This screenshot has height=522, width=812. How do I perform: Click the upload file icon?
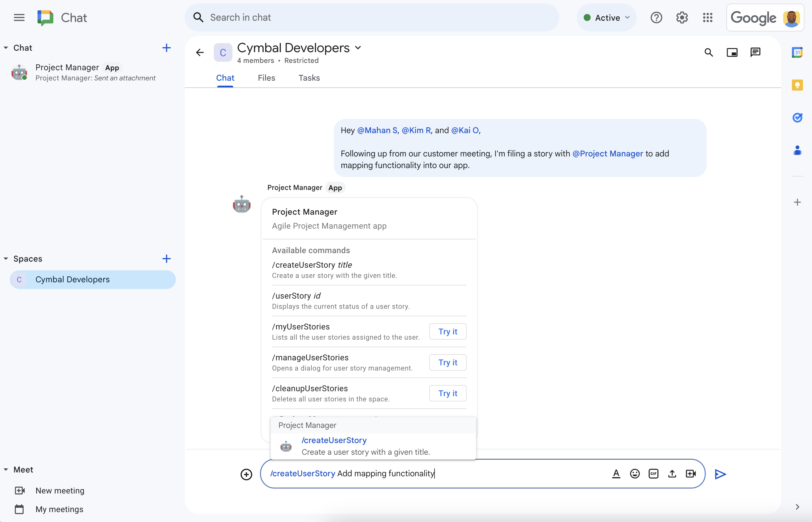(x=672, y=473)
